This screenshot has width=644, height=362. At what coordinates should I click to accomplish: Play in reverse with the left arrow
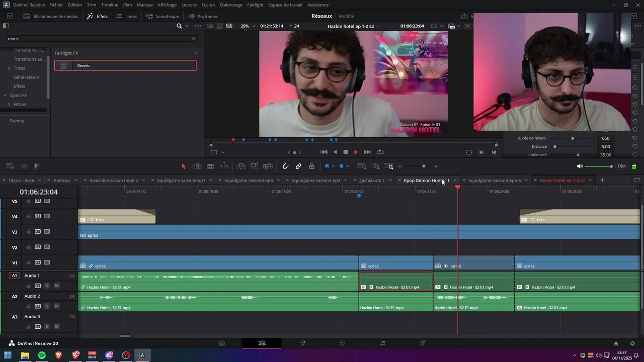(335, 152)
